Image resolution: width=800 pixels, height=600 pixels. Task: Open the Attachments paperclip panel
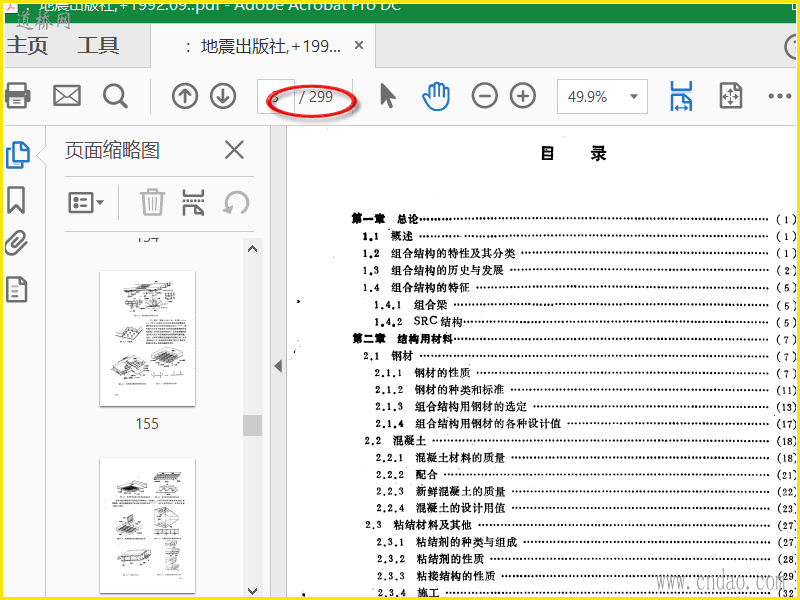click(x=16, y=243)
